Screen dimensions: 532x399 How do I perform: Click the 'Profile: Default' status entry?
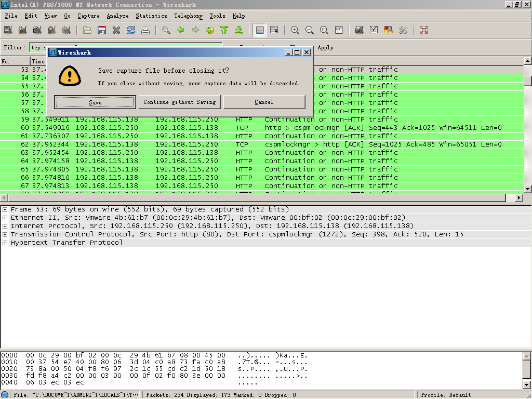[446, 395]
